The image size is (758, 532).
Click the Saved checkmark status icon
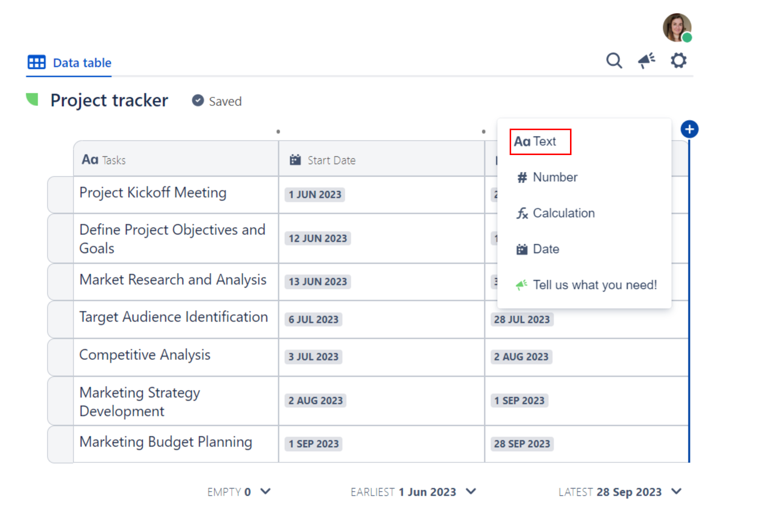(x=198, y=101)
